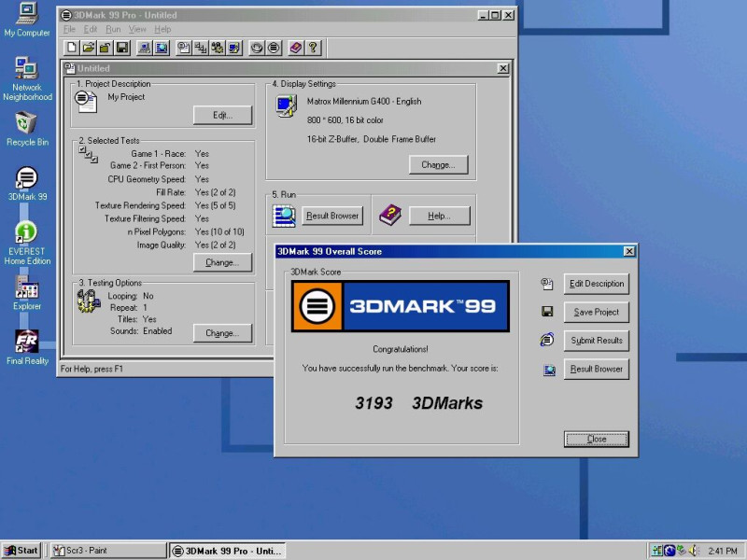This screenshot has height=560, width=747.
Task: Select the EVEREST Home Edition desktop icon
Action: pos(27,243)
